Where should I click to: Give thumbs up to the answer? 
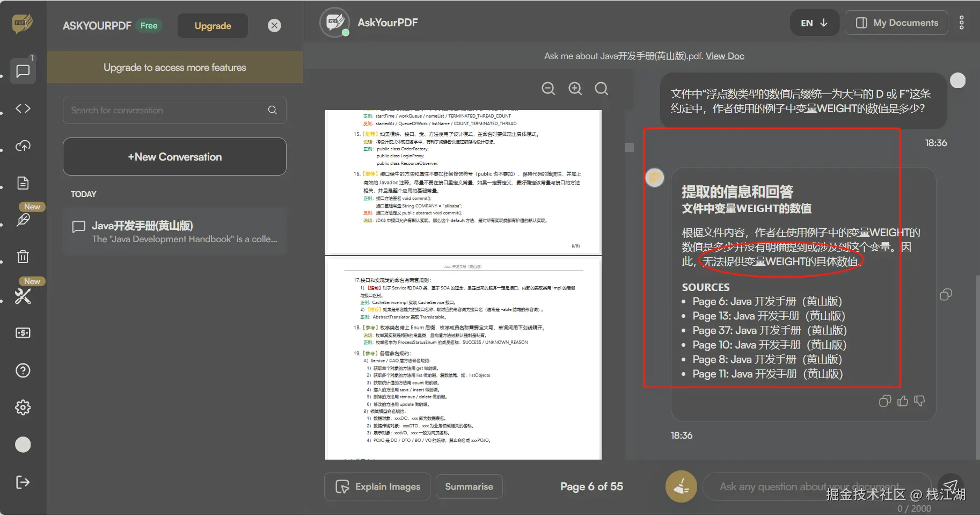903,401
